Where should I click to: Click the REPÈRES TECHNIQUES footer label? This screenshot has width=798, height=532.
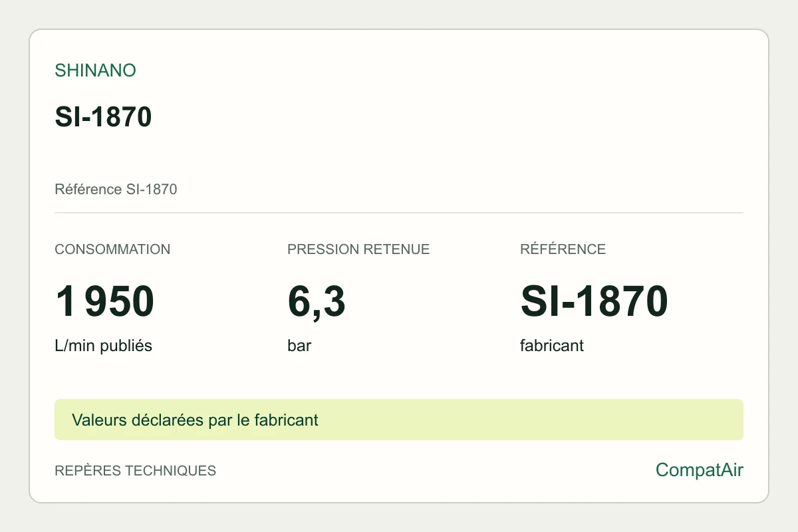[135, 471]
